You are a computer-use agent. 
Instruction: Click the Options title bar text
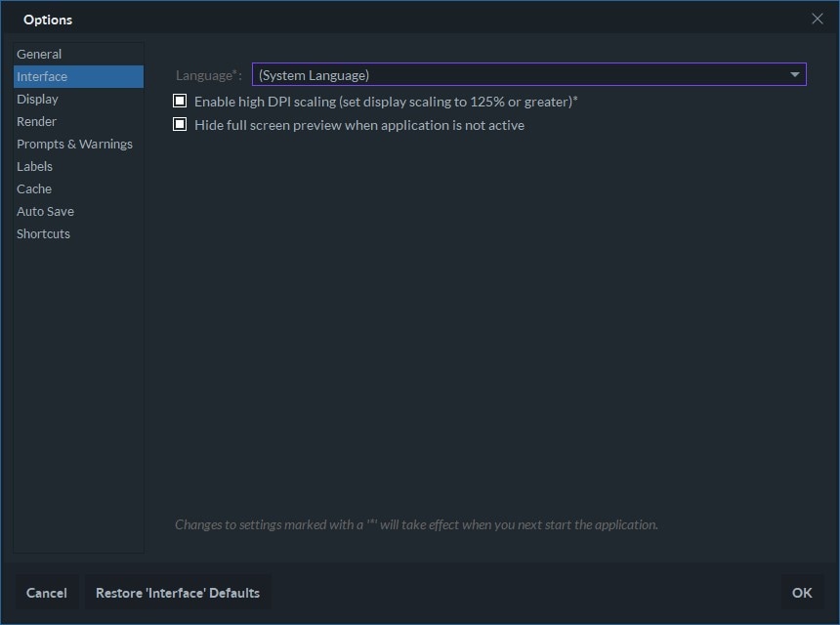[x=48, y=20]
